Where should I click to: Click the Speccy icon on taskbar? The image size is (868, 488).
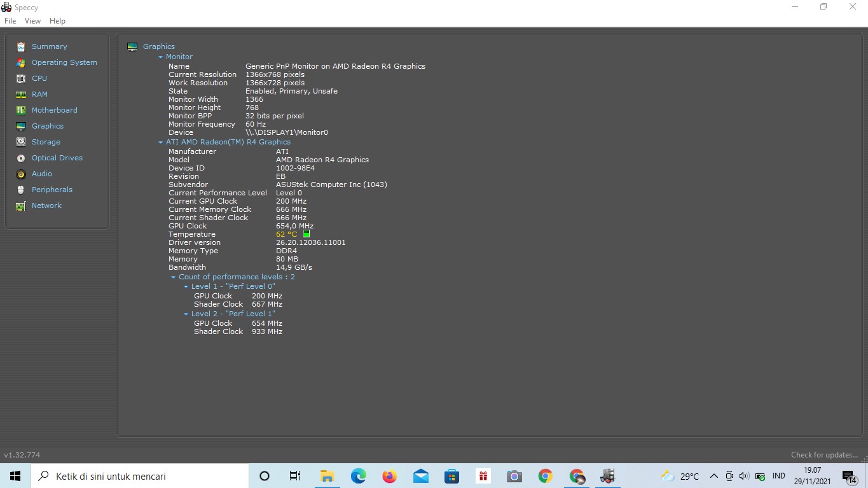coord(608,476)
